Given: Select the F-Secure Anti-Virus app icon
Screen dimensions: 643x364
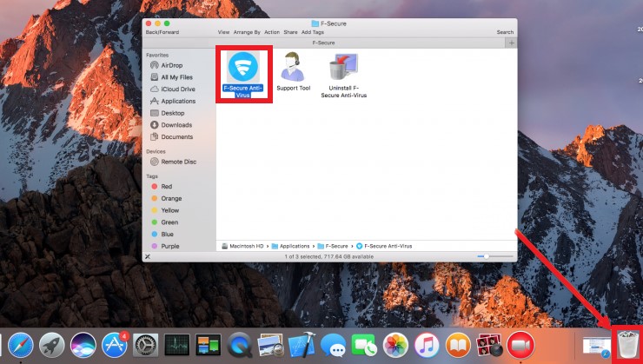Looking at the screenshot, I should pyautogui.click(x=243, y=66).
